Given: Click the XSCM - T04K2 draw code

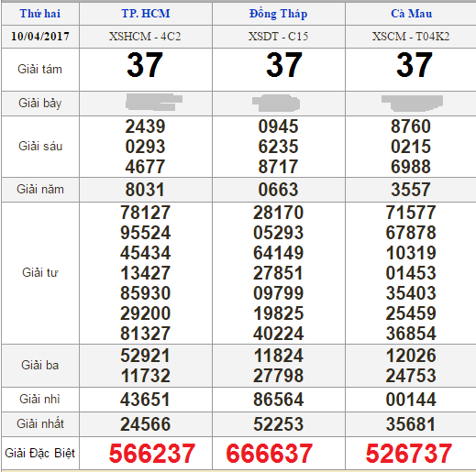Looking at the screenshot, I should [x=411, y=37].
